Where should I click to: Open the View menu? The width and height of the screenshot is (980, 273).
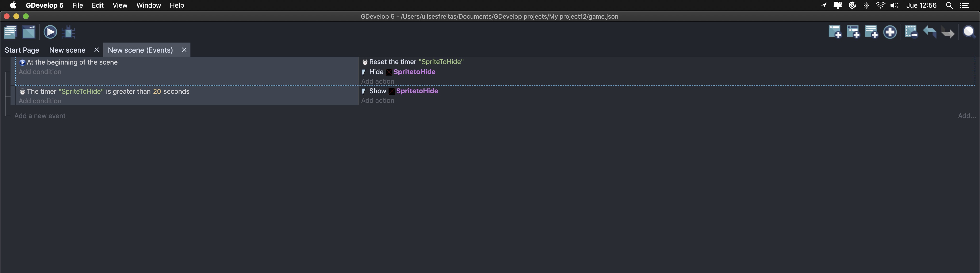point(120,5)
